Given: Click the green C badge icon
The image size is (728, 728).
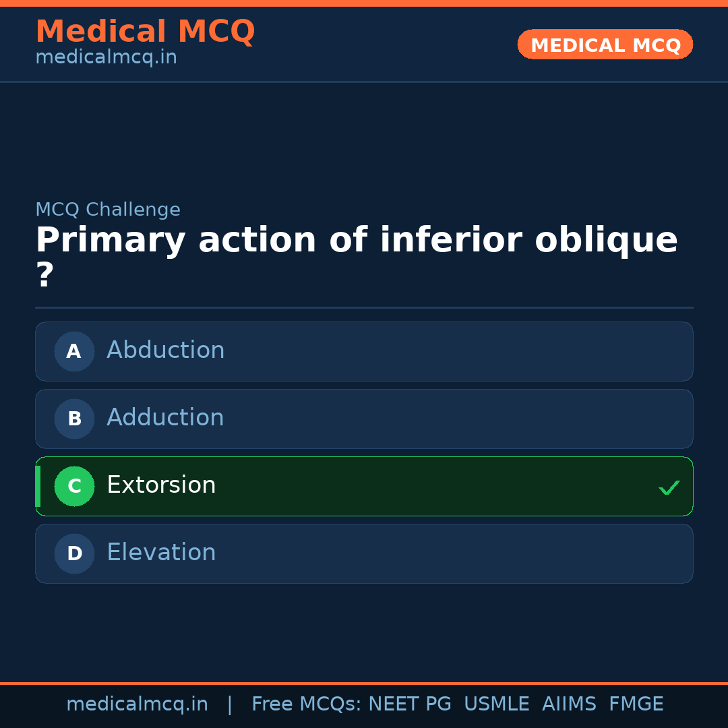Looking at the screenshot, I should pyautogui.click(x=74, y=486).
